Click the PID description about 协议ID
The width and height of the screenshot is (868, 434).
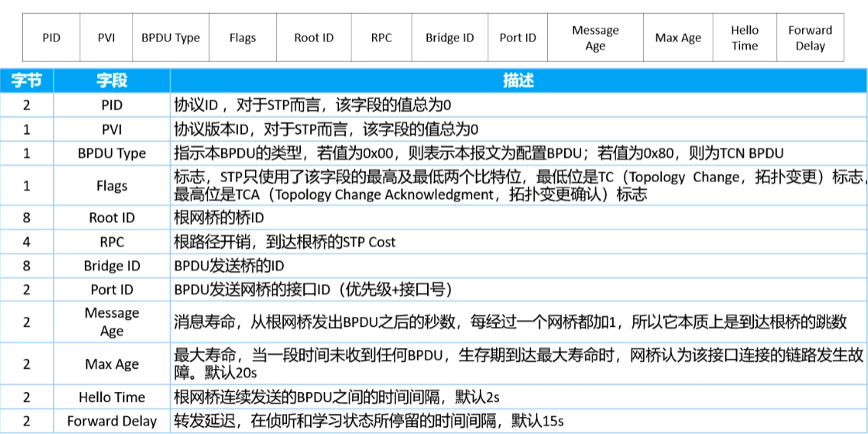[x=519, y=105]
